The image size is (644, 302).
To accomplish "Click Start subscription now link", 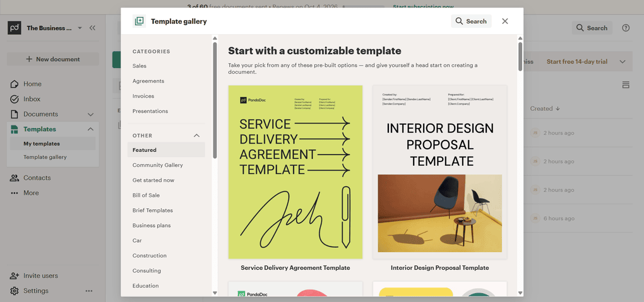I will pos(423,7).
